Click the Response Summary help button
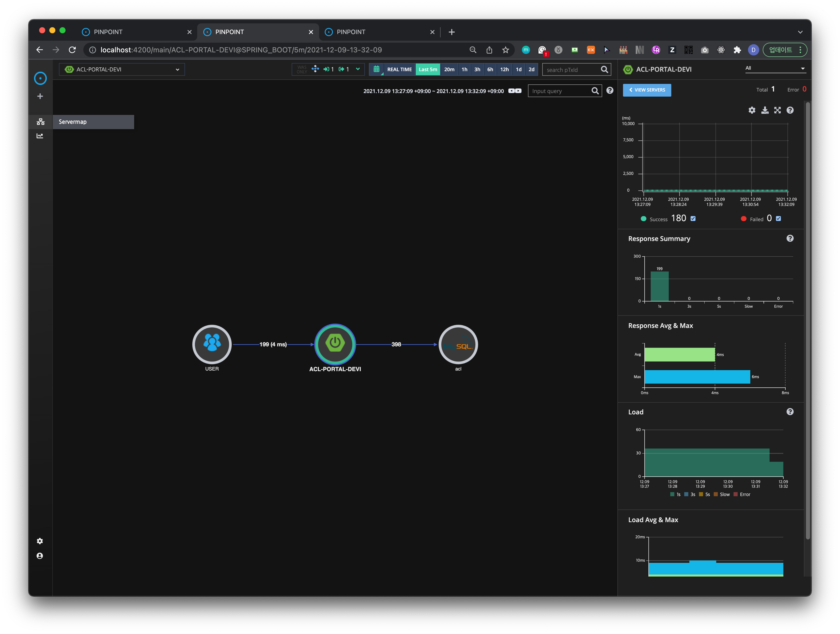Image resolution: width=840 pixels, height=634 pixels. (790, 238)
